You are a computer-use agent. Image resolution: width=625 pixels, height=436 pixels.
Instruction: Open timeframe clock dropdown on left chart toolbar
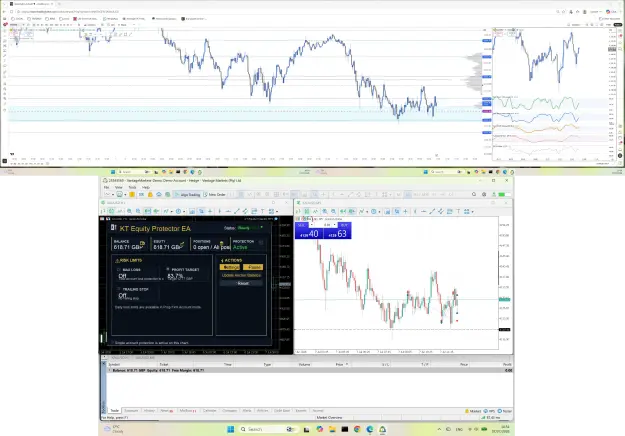tap(184, 211)
